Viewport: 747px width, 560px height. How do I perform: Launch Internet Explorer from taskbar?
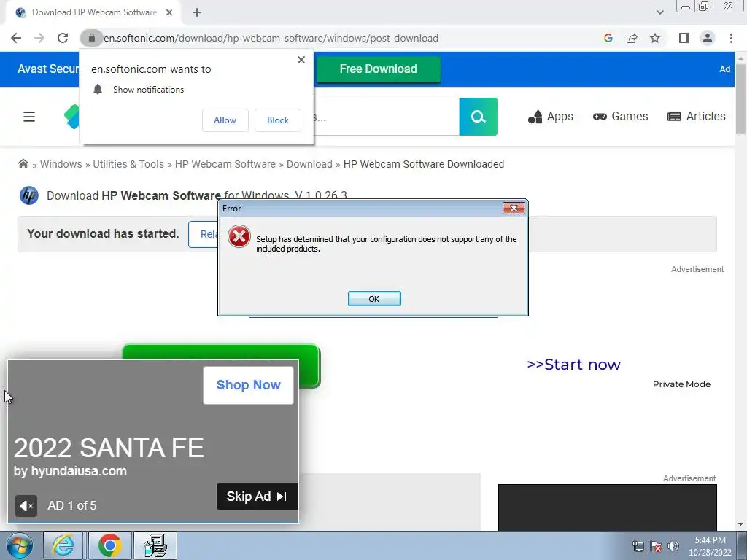tap(63, 545)
